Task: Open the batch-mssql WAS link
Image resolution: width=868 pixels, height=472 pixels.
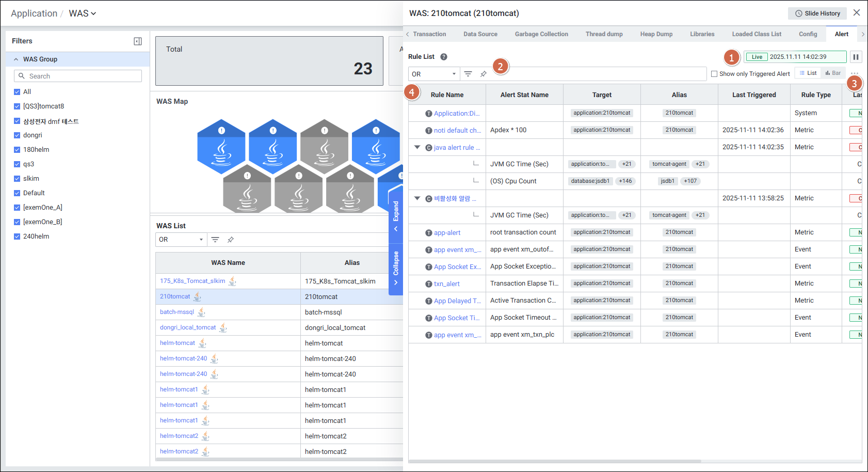Action: tap(177, 312)
